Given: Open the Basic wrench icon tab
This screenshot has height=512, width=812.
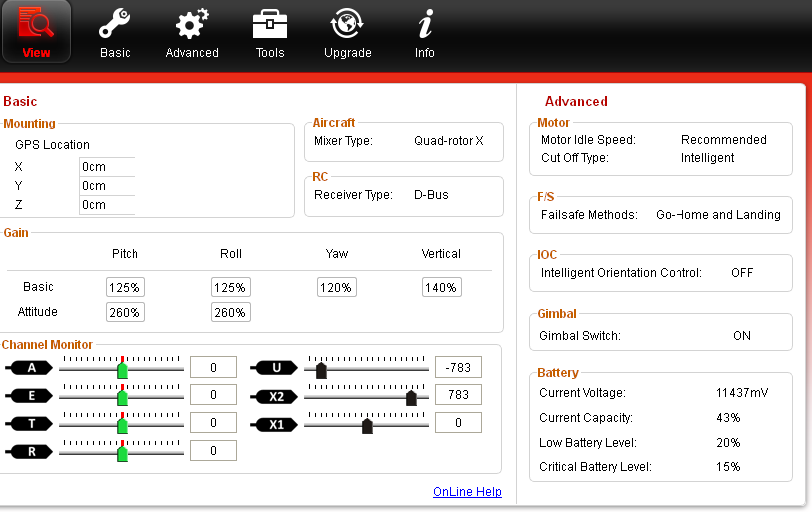Looking at the screenshot, I should [115, 32].
